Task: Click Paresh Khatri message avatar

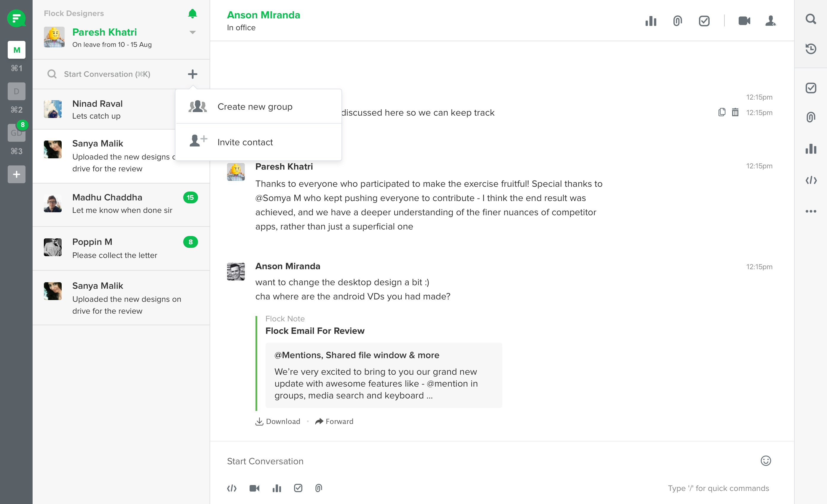Action: (x=236, y=172)
